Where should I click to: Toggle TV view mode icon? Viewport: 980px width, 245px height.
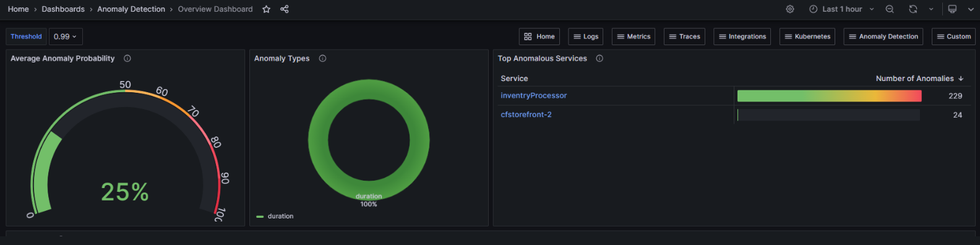point(952,9)
